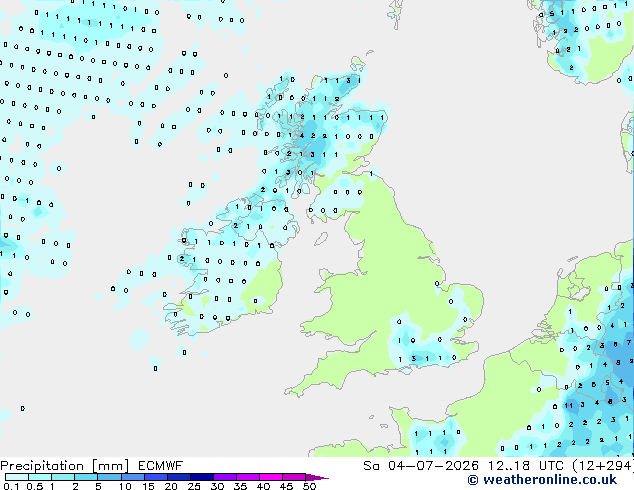
Task: Click the '15' legend scale label
Action: point(148,486)
